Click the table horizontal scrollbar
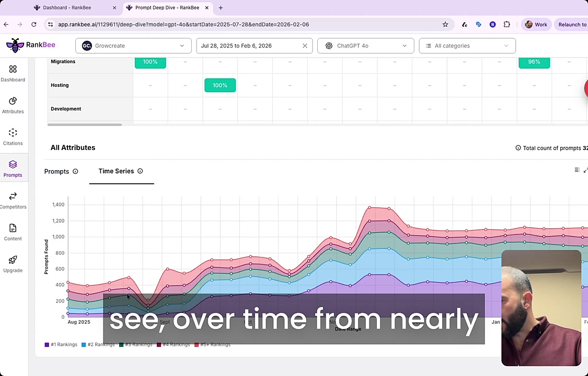Image resolution: width=588 pixels, height=376 pixels. [x=85, y=125]
